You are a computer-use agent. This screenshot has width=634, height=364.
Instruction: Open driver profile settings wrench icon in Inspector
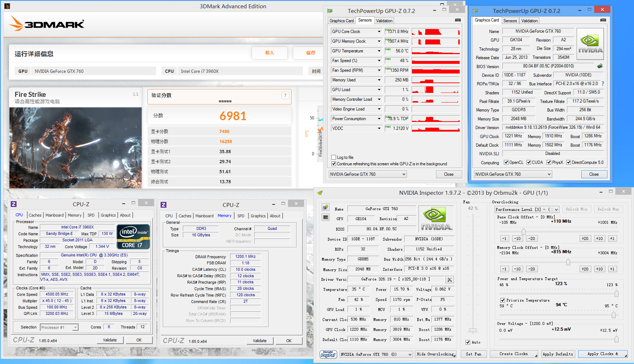(450, 279)
